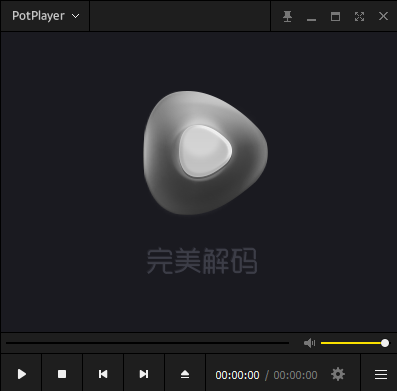Toggle the playlist with the hamburger icon
397x391 pixels.
click(x=381, y=374)
